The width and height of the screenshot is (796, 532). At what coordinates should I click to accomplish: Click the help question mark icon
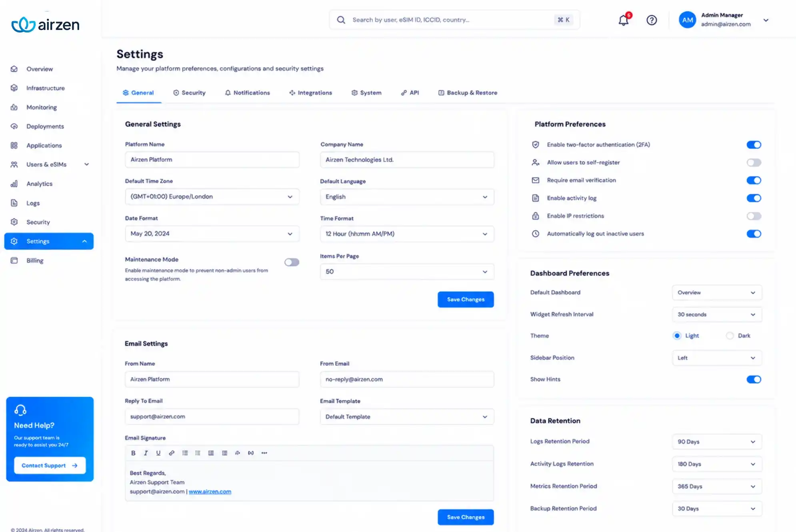652,20
